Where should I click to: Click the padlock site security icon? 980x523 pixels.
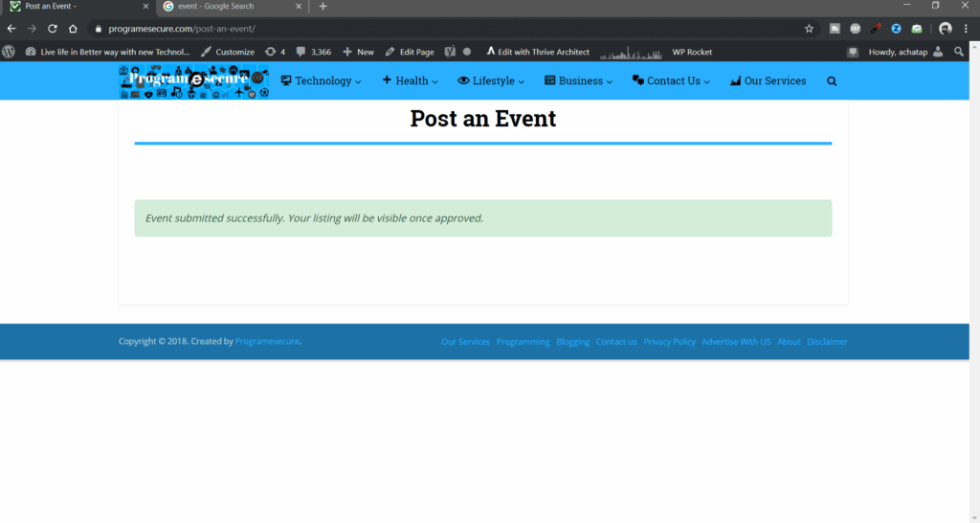point(99,29)
